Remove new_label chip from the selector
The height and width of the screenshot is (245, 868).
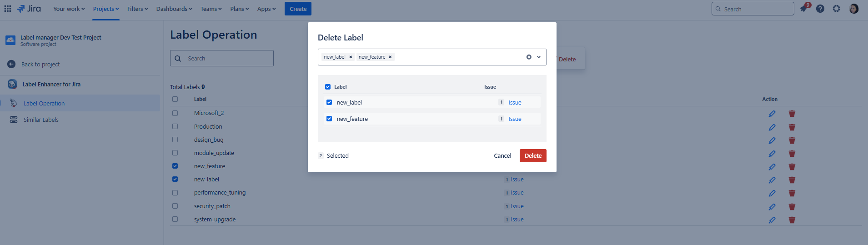point(351,57)
